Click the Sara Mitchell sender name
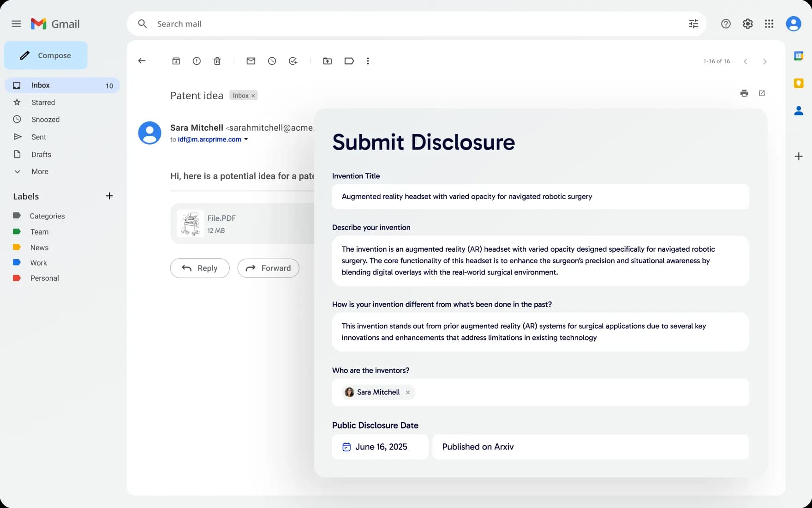The height and width of the screenshot is (508, 812). (197, 128)
